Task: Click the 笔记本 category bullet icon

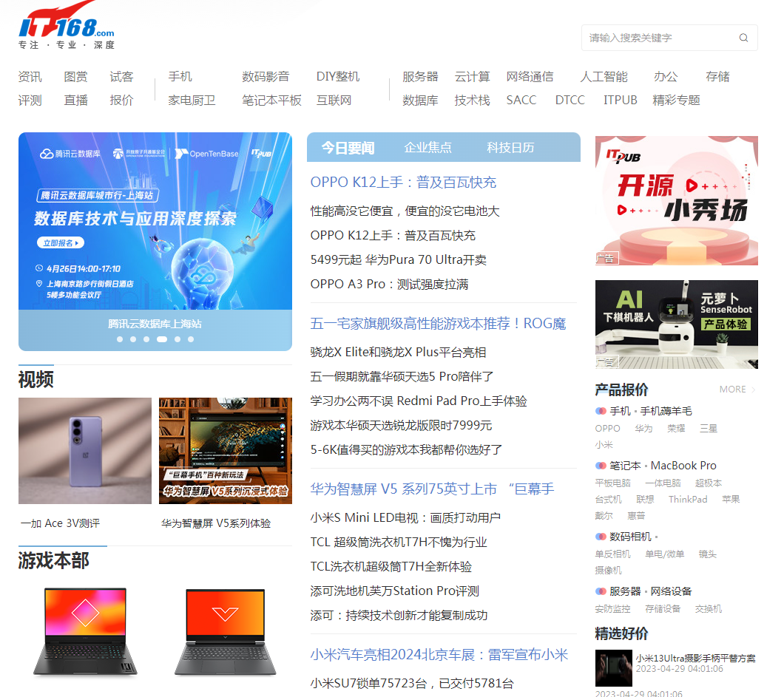Action: (601, 466)
